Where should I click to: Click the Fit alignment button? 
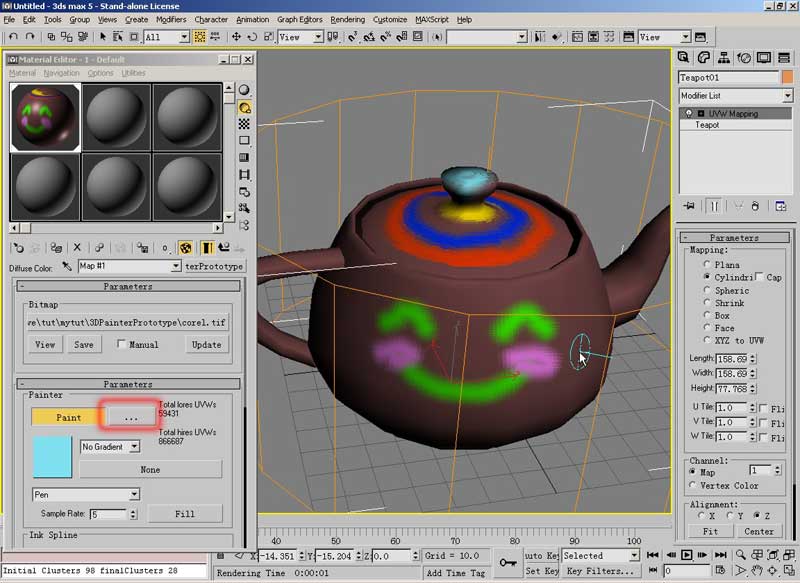pos(710,531)
